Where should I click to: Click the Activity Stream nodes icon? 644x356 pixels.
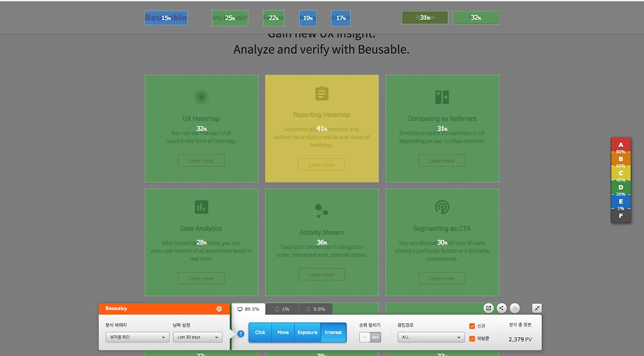(x=321, y=210)
